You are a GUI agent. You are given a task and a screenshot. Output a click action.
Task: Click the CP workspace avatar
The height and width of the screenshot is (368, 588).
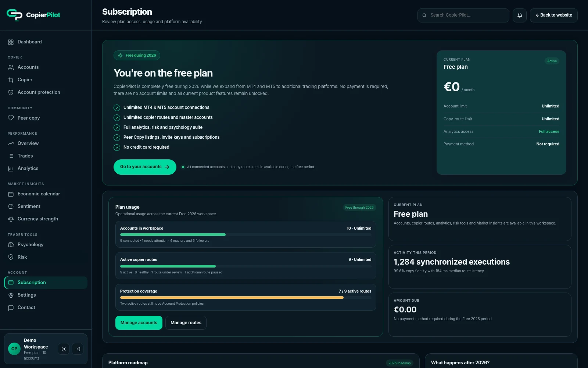coord(14,349)
